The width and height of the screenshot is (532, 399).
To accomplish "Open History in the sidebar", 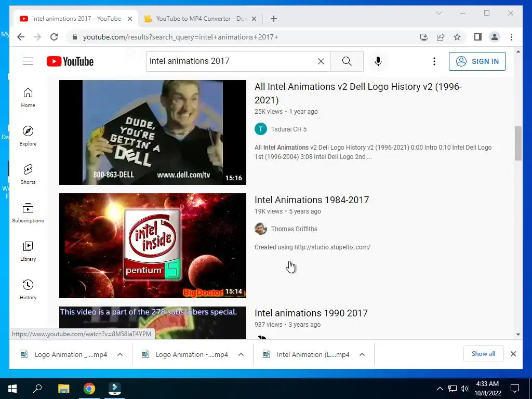I will click(x=28, y=289).
